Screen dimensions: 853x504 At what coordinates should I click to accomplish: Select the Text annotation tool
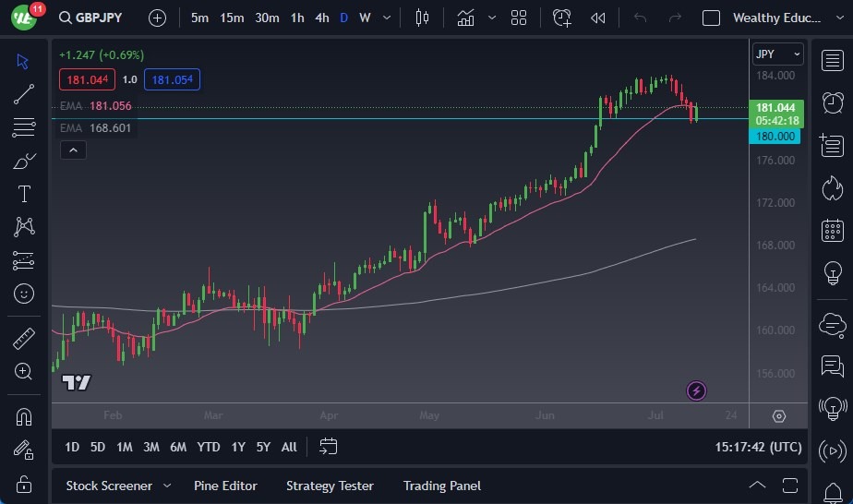(x=24, y=194)
